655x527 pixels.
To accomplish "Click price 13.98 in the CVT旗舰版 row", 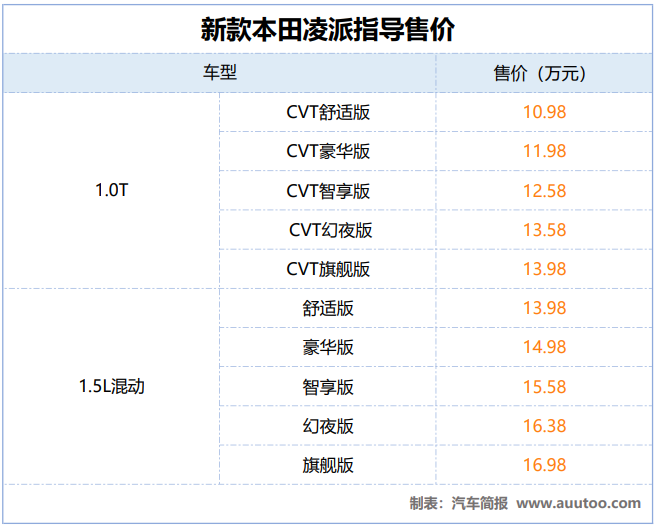I will click(x=544, y=269).
